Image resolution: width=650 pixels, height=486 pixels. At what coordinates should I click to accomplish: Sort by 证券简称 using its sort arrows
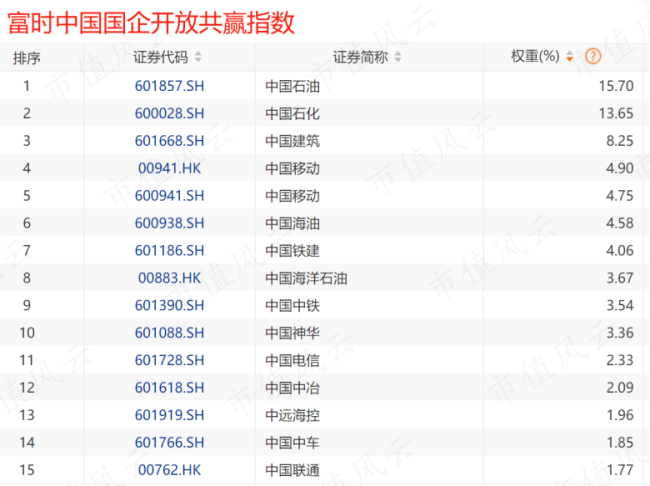click(398, 57)
